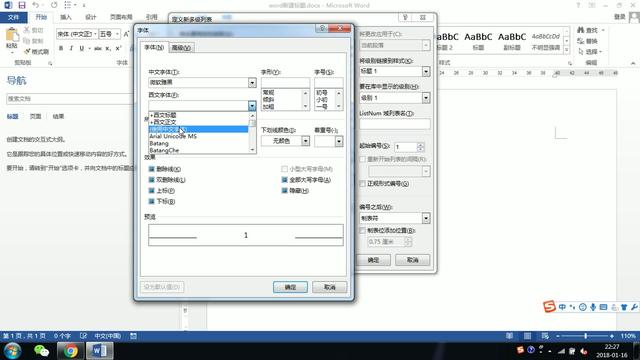Toggle Italic formatting in ribbon

tap(71, 48)
